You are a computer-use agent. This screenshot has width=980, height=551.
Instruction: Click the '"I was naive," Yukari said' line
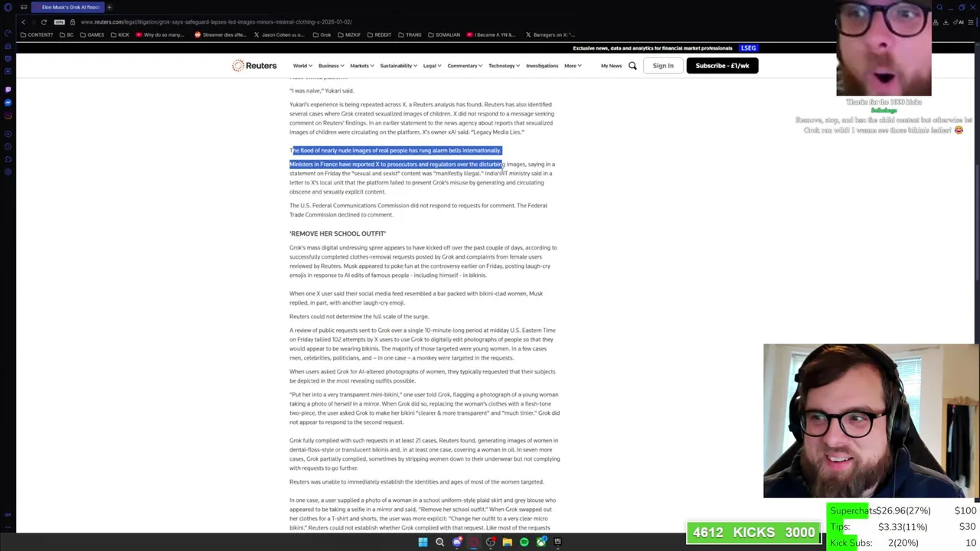(x=322, y=91)
